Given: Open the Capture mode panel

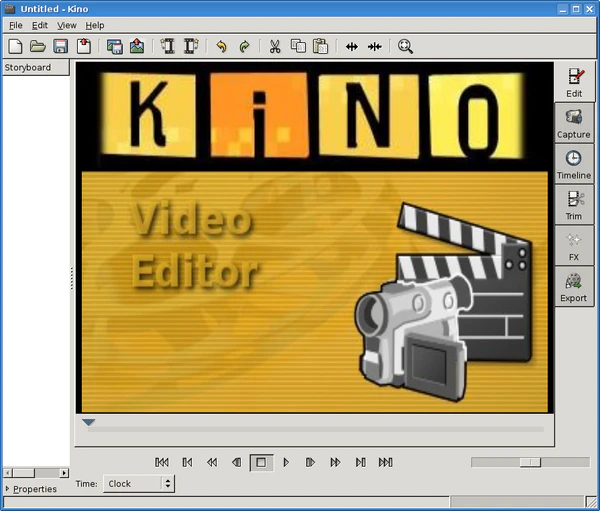Looking at the screenshot, I should (x=574, y=122).
